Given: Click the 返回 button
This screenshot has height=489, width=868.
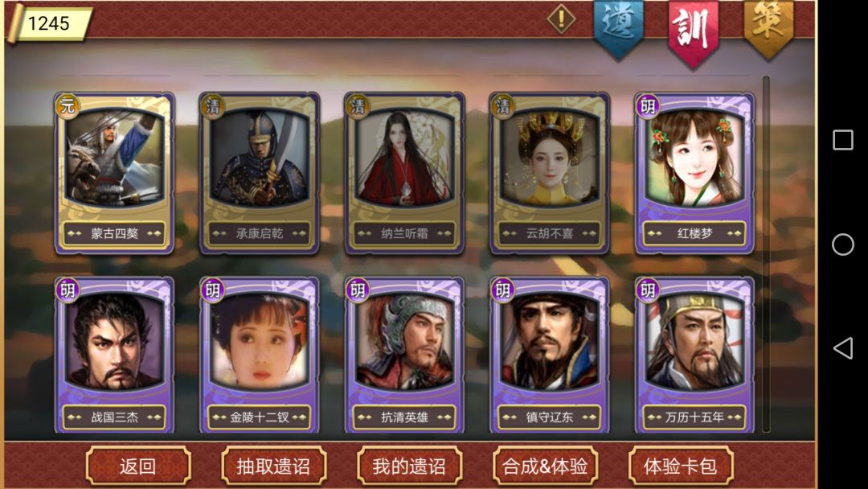Looking at the screenshot, I should click(138, 466).
